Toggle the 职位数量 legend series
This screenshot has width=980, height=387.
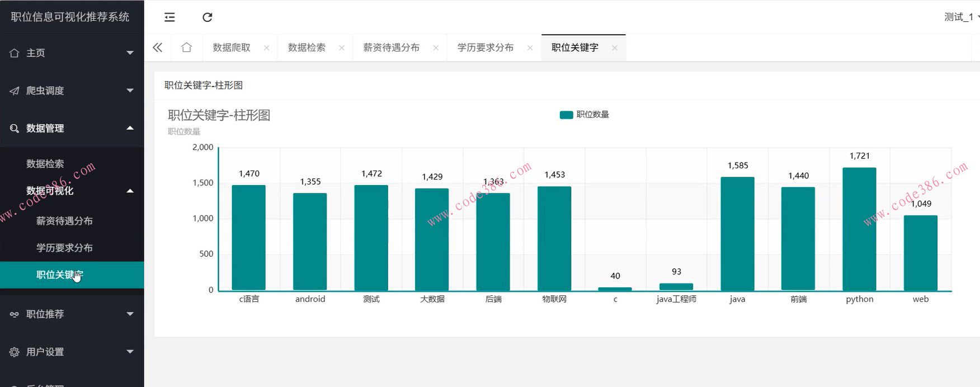point(584,115)
